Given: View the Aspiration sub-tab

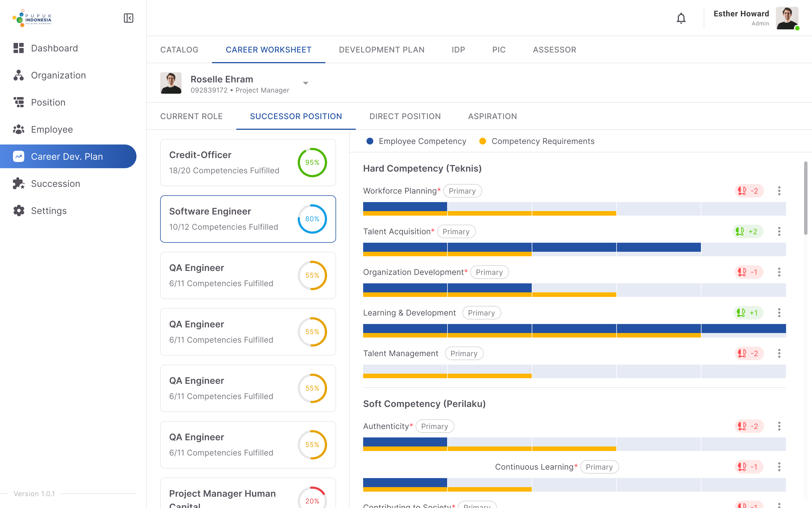Looking at the screenshot, I should tap(493, 116).
